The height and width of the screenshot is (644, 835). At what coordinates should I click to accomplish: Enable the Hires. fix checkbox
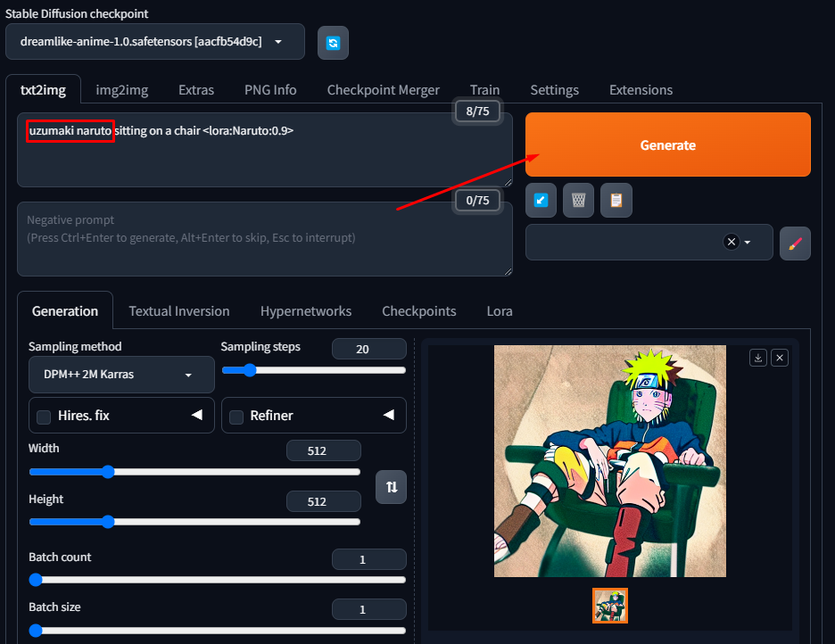[x=43, y=417]
